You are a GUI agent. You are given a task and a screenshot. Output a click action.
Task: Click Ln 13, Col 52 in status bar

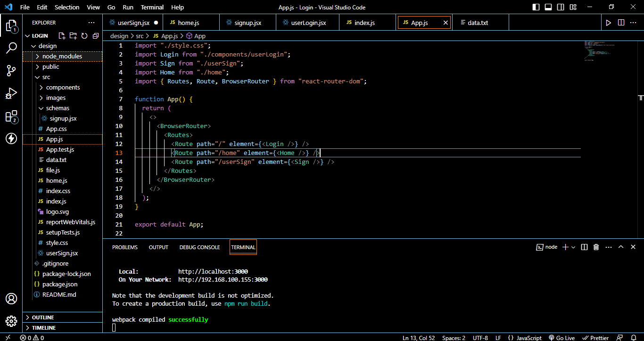419,338
